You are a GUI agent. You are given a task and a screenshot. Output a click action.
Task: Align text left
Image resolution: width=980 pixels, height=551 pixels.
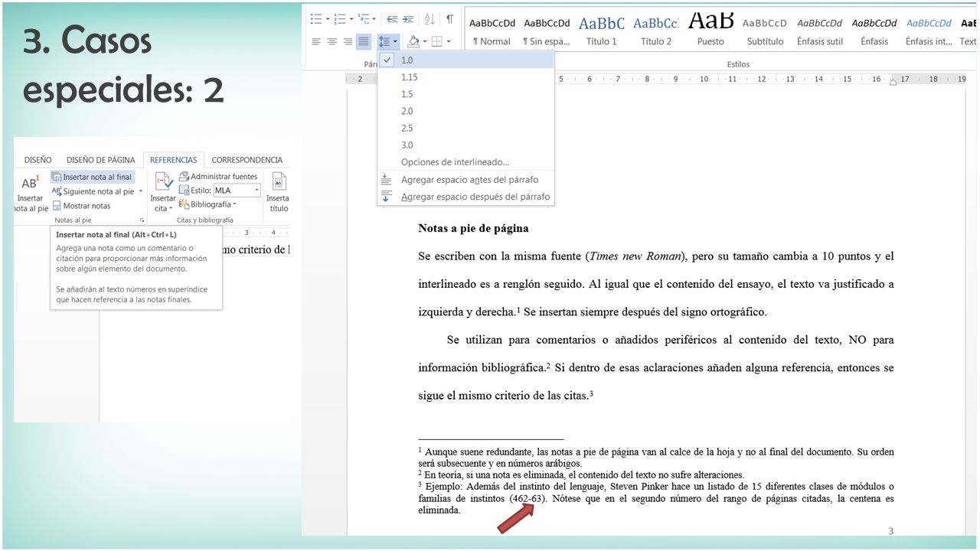(316, 41)
